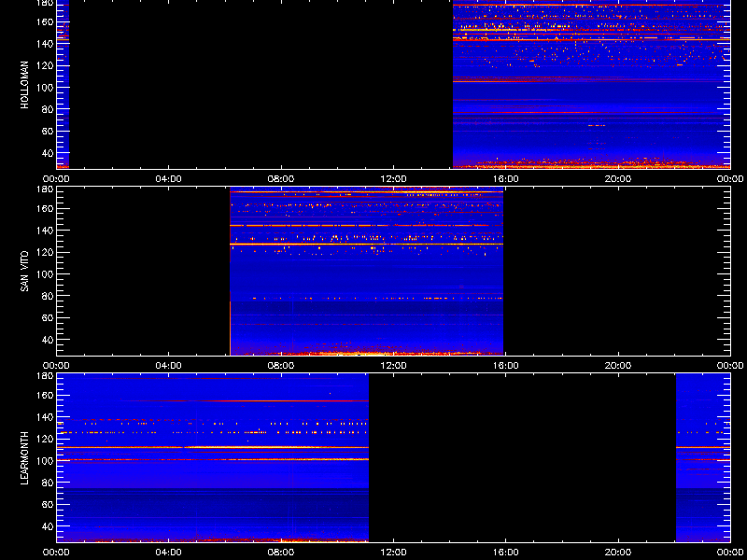Choose the 80 tick label on Learmonth axis
Viewport: 747px width, 560px height.
(49, 483)
